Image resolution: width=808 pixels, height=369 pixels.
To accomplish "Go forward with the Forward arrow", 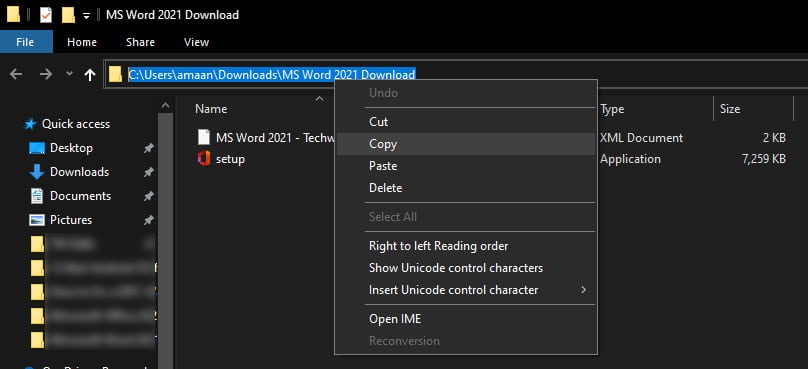I will coord(46,75).
